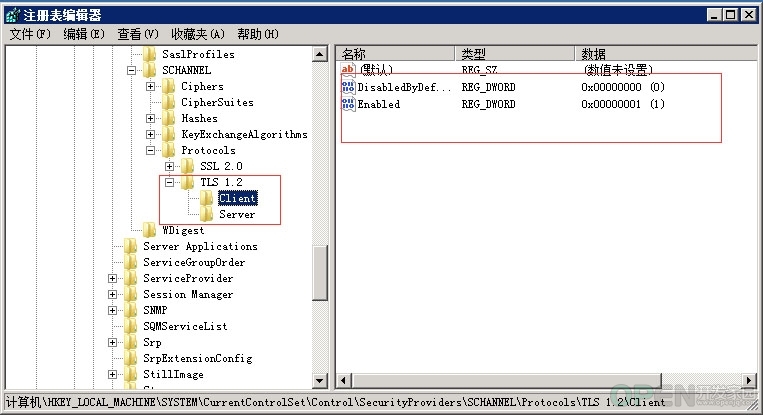This screenshot has width=763, height=415.
Task: Click the SSL 2.0 folder icon
Action: point(188,166)
